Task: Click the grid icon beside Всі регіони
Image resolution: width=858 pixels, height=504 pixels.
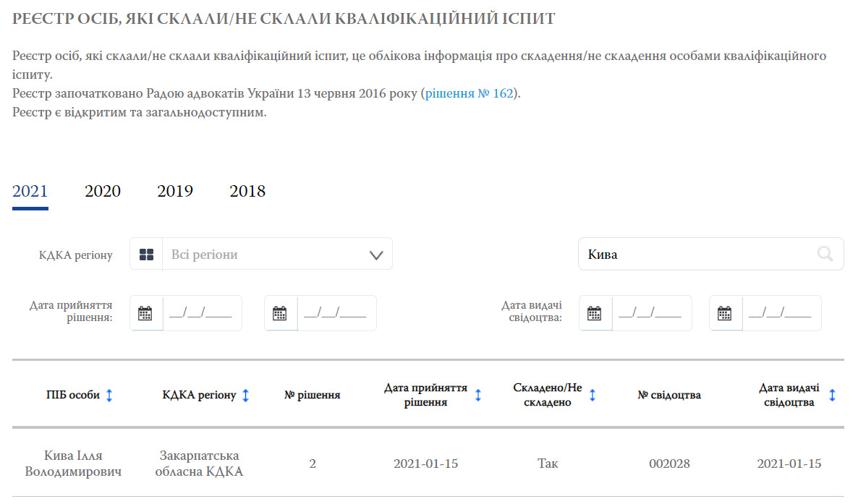Action: [x=146, y=255]
